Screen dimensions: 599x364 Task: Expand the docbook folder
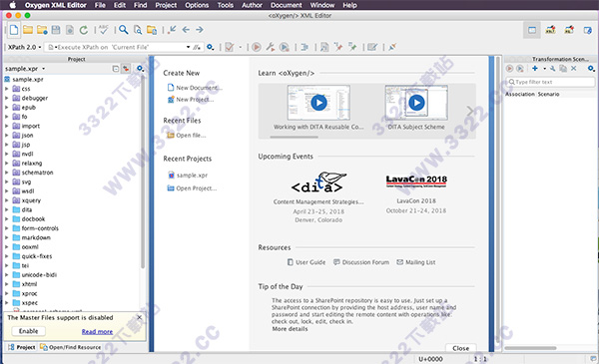(7, 219)
